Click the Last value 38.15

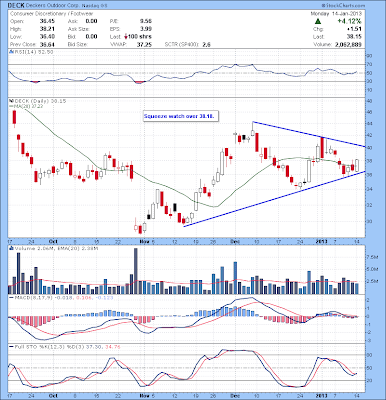point(354,37)
